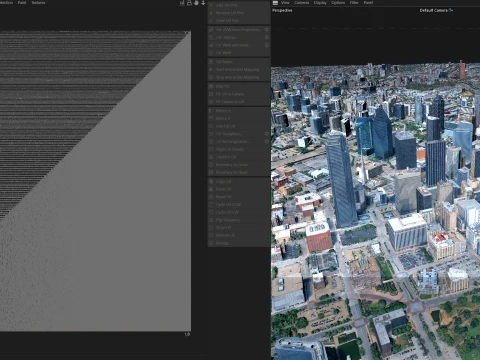Open the Panel menu
480x360 pixels.
368,2
